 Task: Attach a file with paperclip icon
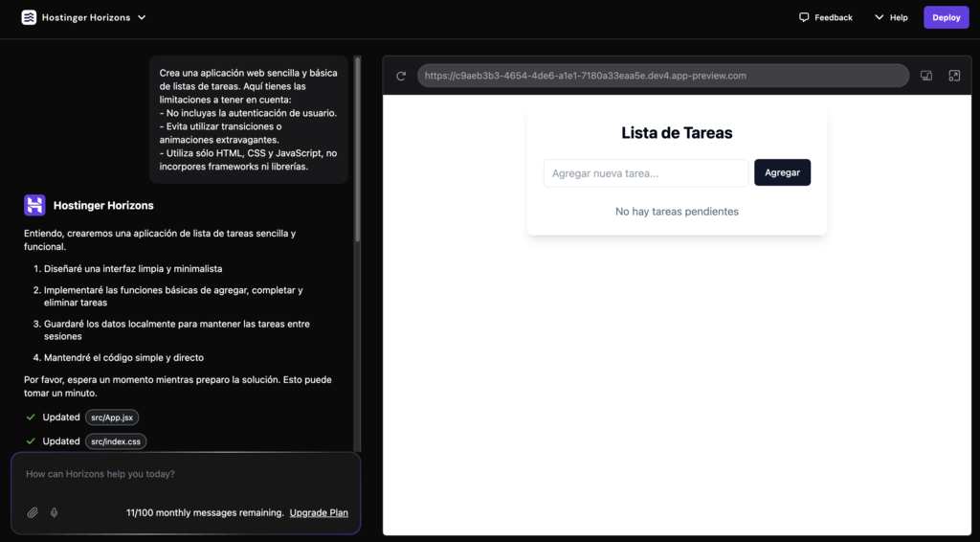(33, 512)
